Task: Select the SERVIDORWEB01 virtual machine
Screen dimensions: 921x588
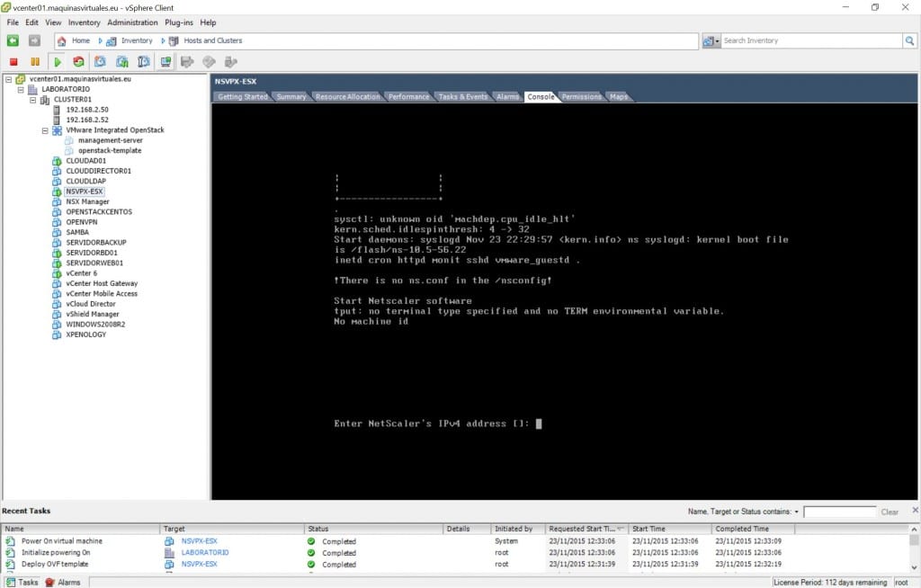Action: [92, 263]
